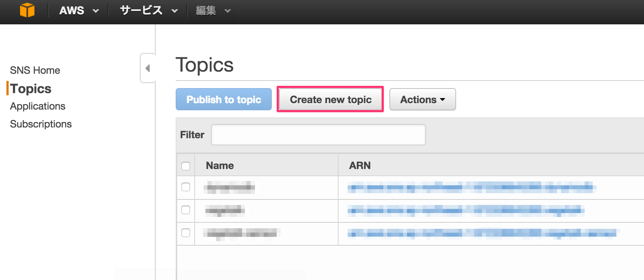Image resolution: width=644 pixels, height=280 pixels.
Task: Check the first topic row checkbox
Action: [186, 187]
